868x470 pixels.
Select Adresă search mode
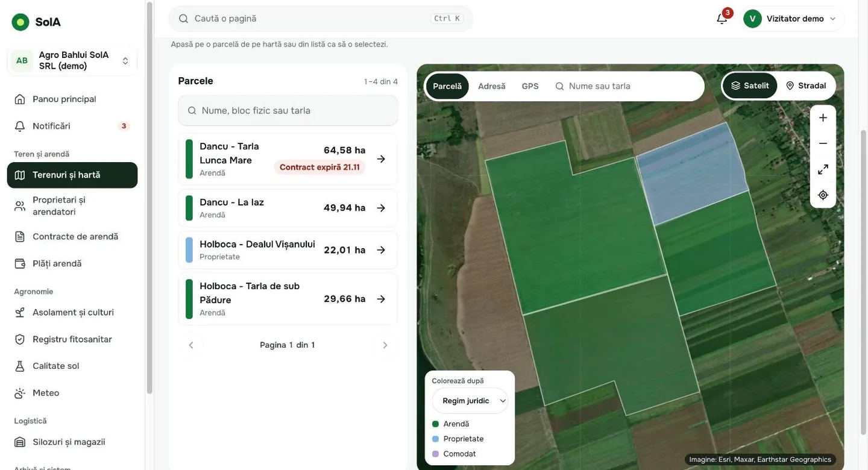pos(492,86)
